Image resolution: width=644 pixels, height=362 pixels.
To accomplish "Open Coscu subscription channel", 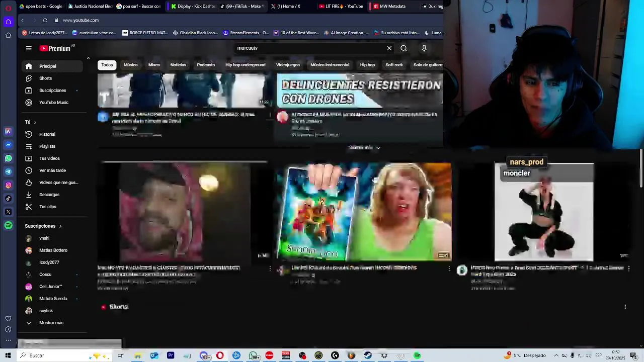I will tap(52, 275).
